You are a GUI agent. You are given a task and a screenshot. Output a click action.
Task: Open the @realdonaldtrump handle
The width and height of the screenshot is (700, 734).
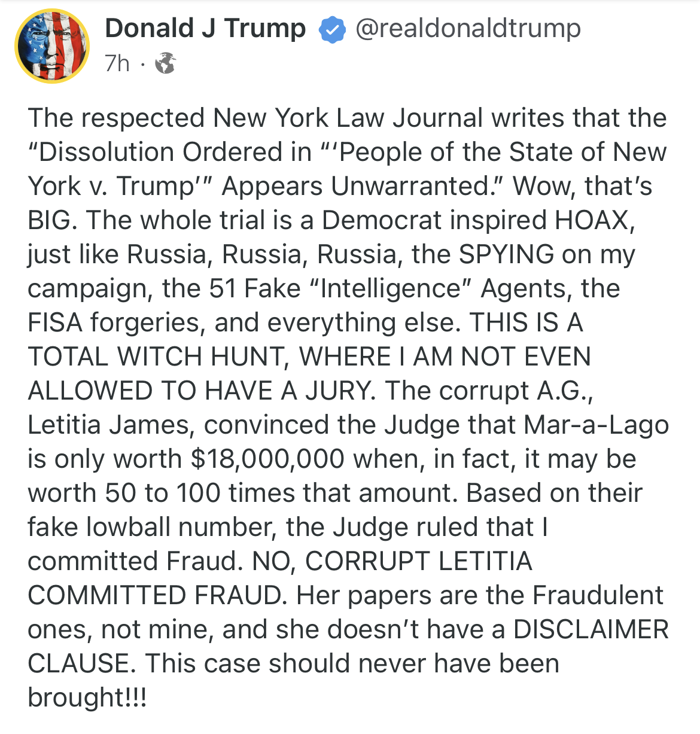468,29
